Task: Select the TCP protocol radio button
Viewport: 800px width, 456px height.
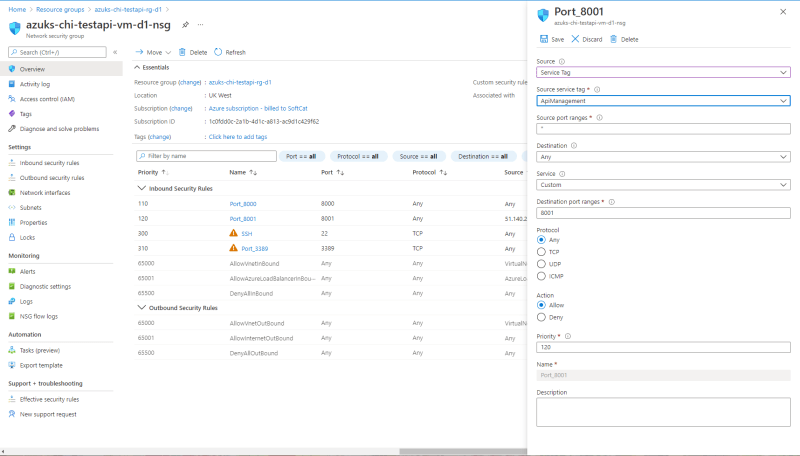Action: (541, 251)
